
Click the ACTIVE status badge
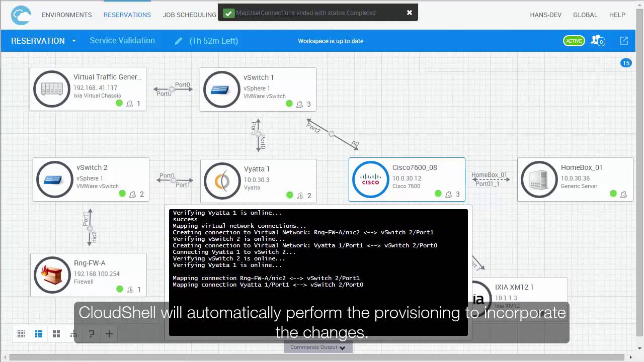click(x=574, y=41)
